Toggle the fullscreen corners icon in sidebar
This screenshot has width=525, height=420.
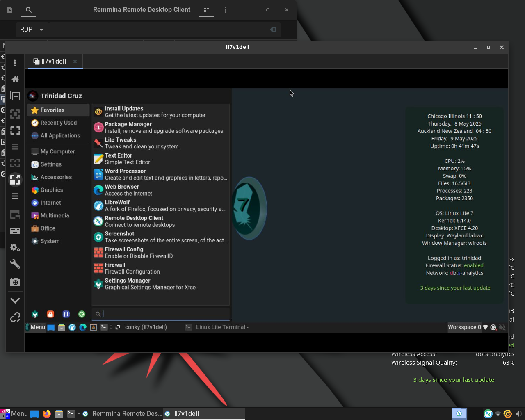click(15, 130)
